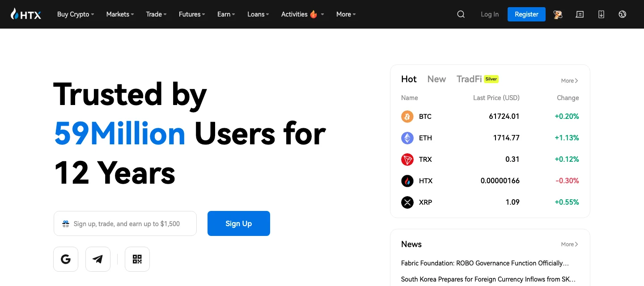Click the Name column header
This screenshot has width=644, height=286.
(410, 98)
